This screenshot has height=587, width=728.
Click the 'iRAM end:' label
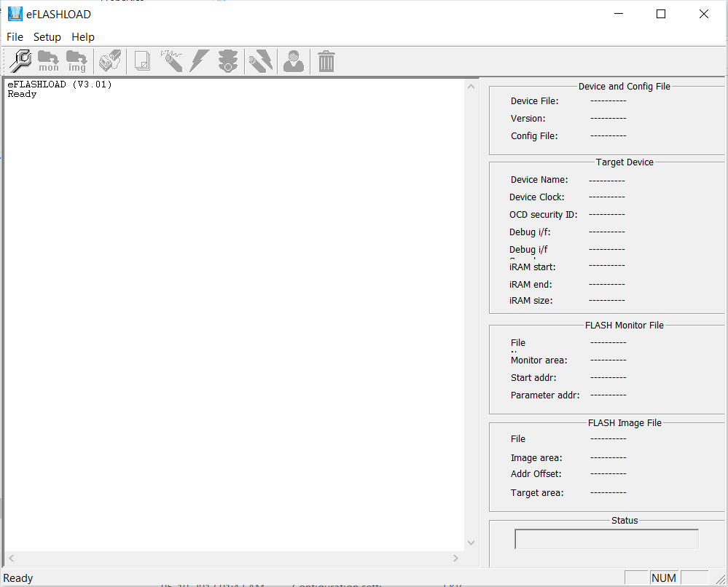coord(531,285)
